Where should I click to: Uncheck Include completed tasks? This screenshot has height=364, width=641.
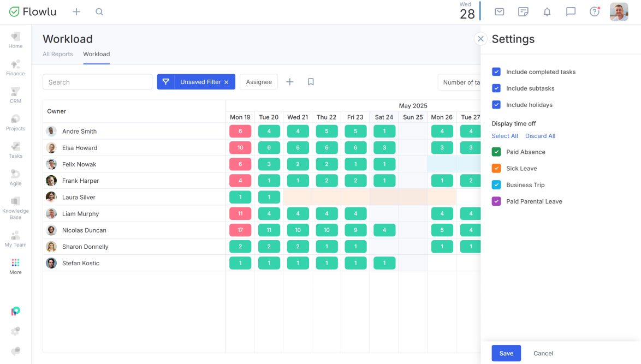click(x=496, y=72)
